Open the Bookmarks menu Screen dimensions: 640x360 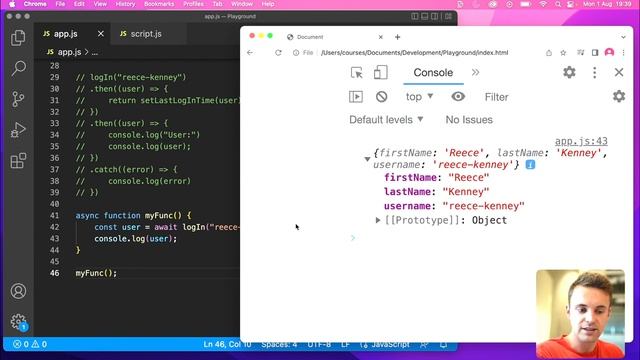[159, 4]
